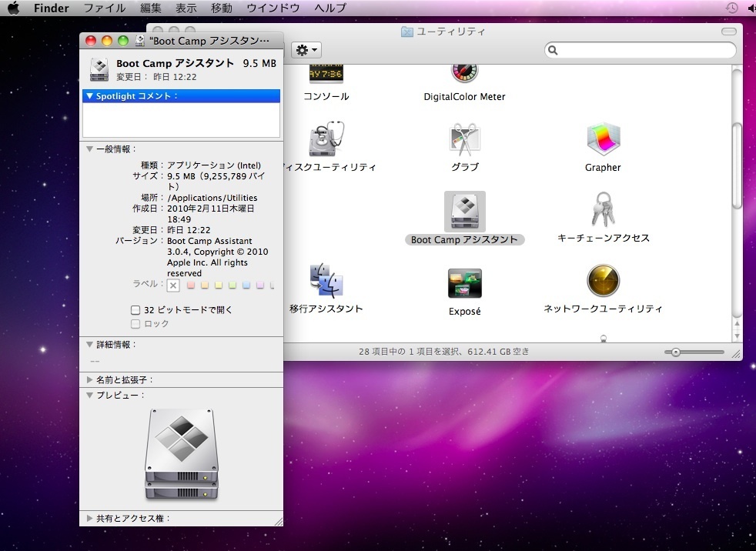Remove label with the X swatch
Viewport: 756px width, 551px height.
(173, 286)
